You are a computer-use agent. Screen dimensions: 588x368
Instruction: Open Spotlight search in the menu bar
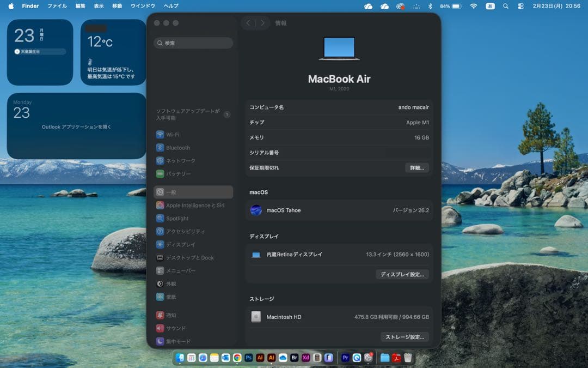(505, 6)
